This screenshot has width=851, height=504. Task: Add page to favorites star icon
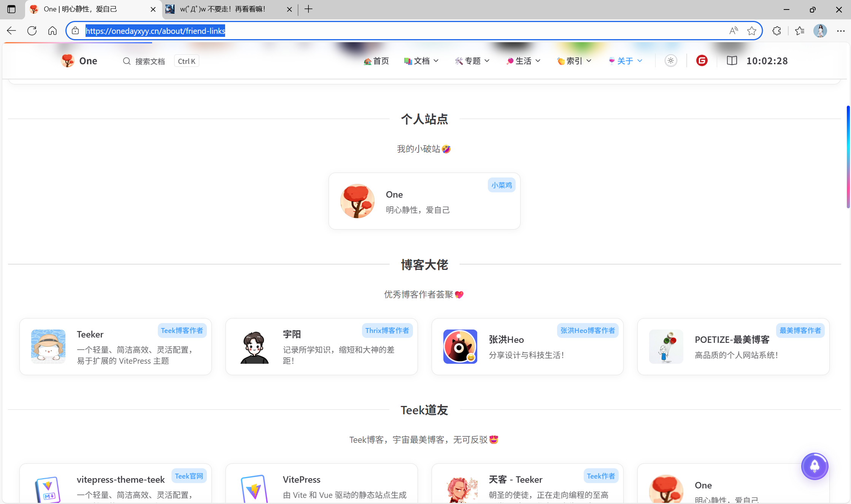pyautogui.click(x=751, y=31)
